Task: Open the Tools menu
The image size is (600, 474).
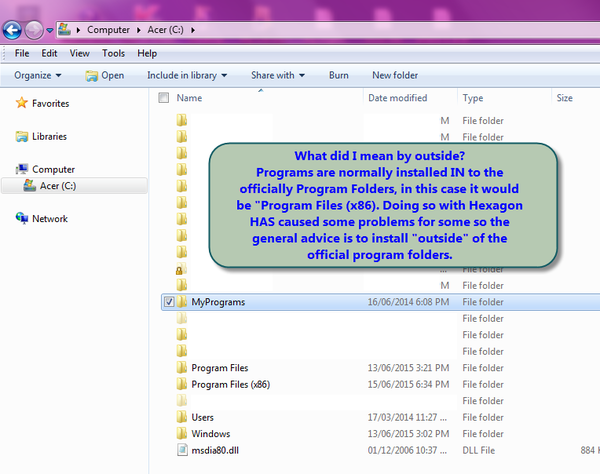Action: coord(113,53)
